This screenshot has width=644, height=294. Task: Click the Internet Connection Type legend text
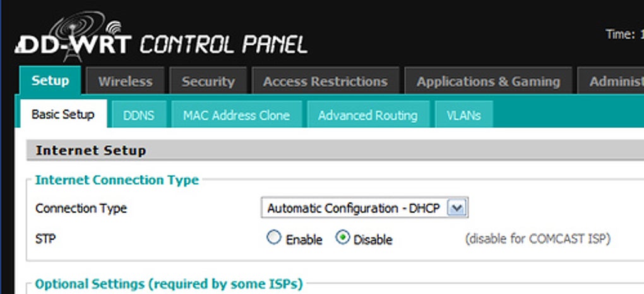point(117,180)
